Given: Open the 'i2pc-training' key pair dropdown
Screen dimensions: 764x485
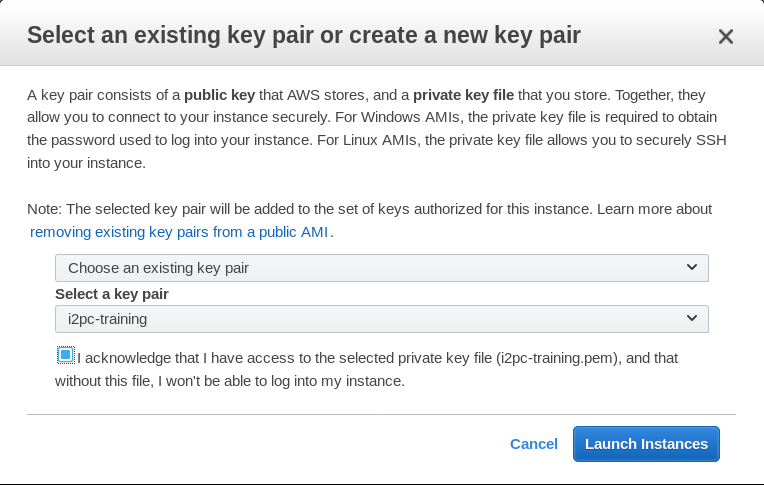Looking at the screenshot, I should click(x=382, y=319).
